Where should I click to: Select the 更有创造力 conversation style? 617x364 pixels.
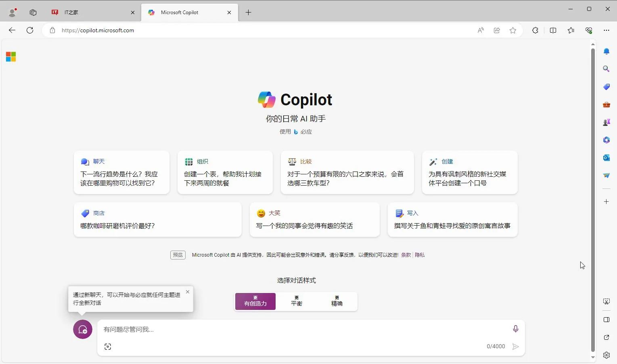click(x=255, y=301)
